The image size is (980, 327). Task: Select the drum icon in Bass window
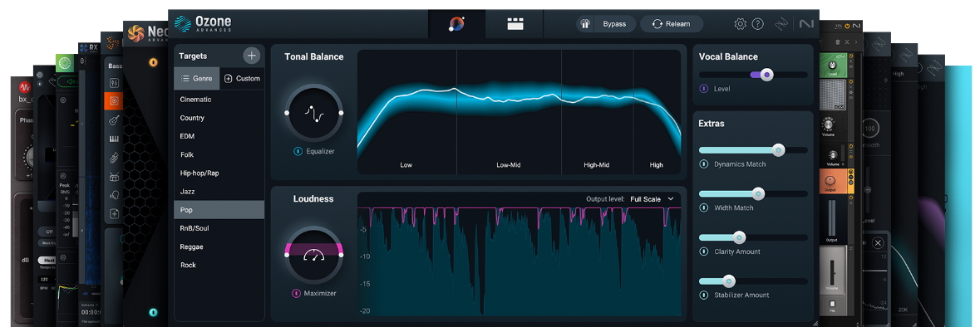[114, 176]
